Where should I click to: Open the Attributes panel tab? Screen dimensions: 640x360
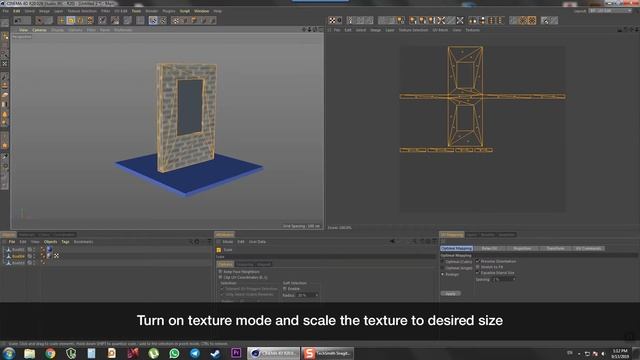pos(224,235)
